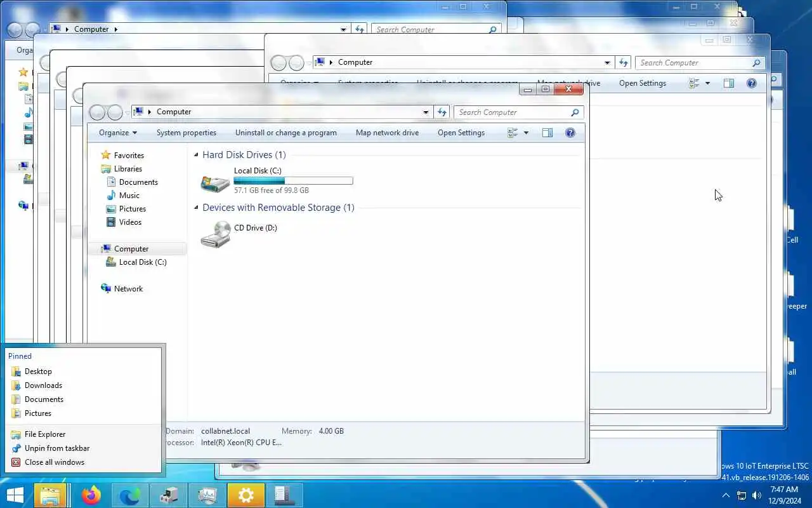
Task: Open Music library in navigation pane
Action: coord(129,196)
